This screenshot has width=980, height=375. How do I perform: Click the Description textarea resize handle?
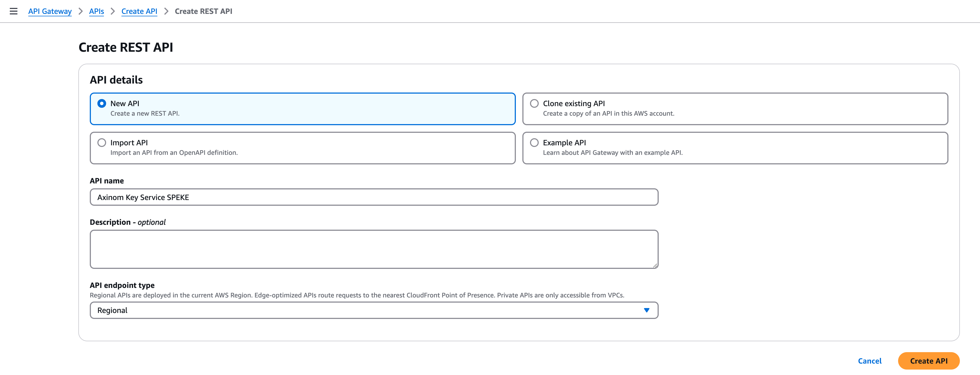tap(655, 265)
